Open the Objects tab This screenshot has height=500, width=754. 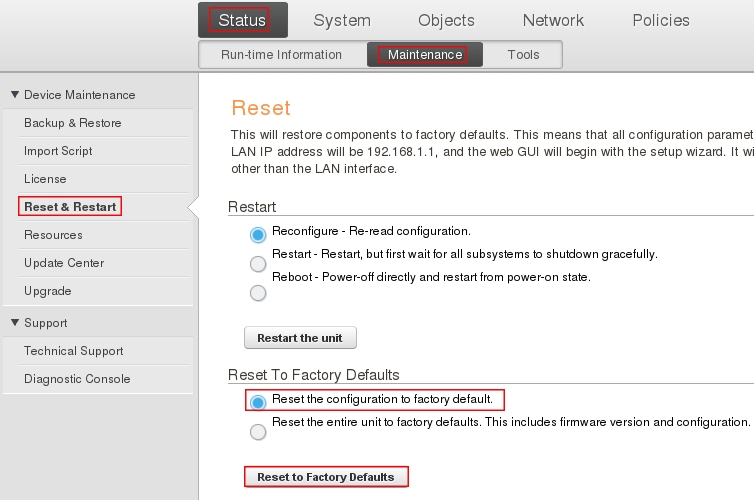pyautogui.click(x=446, y=20)
